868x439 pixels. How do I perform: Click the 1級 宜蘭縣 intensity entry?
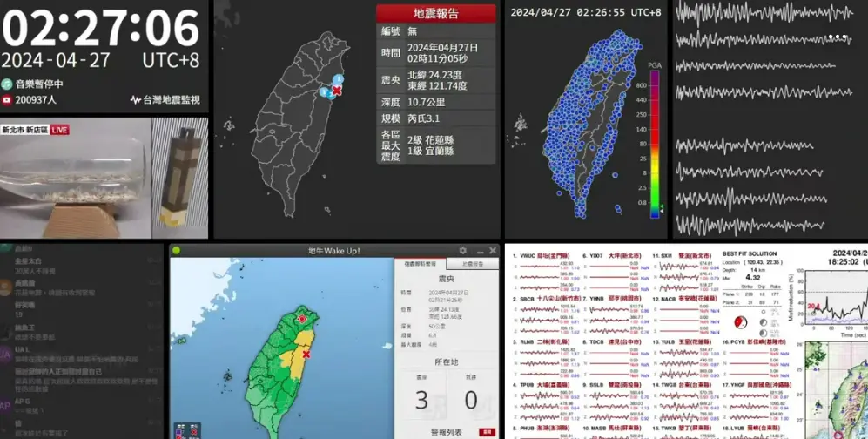431,151
